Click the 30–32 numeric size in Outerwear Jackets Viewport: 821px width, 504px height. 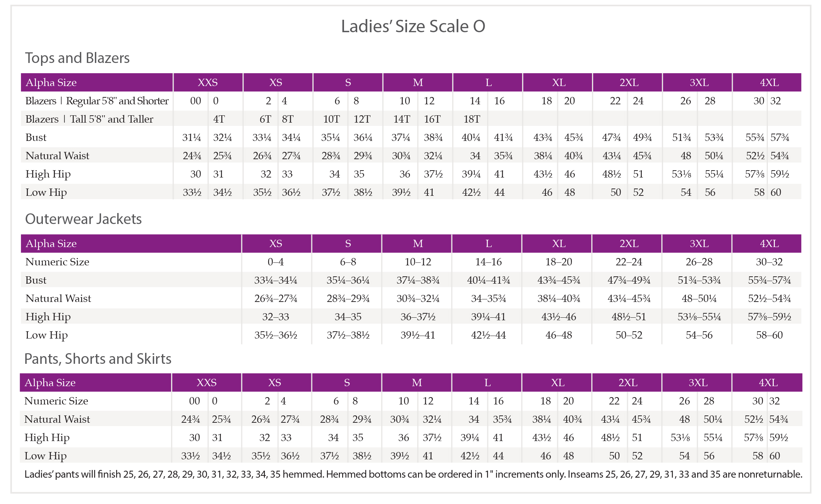[x=769, y=262]
